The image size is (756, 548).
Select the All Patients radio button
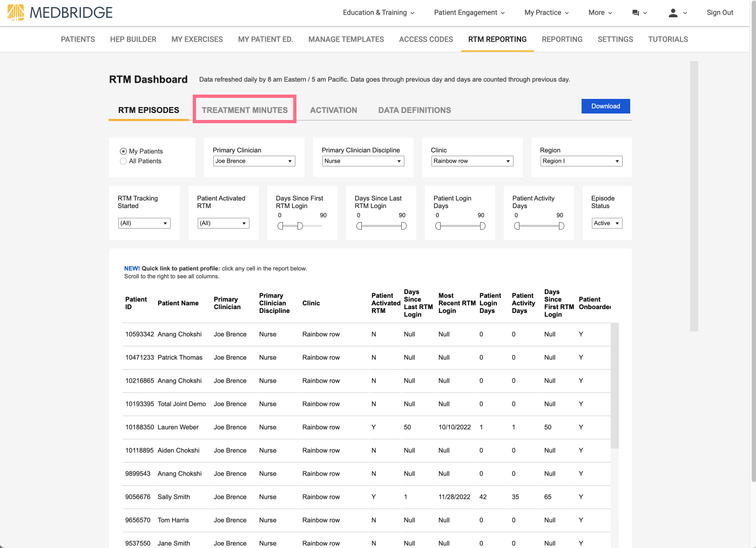pyautogui.click(x=124, y=161)
